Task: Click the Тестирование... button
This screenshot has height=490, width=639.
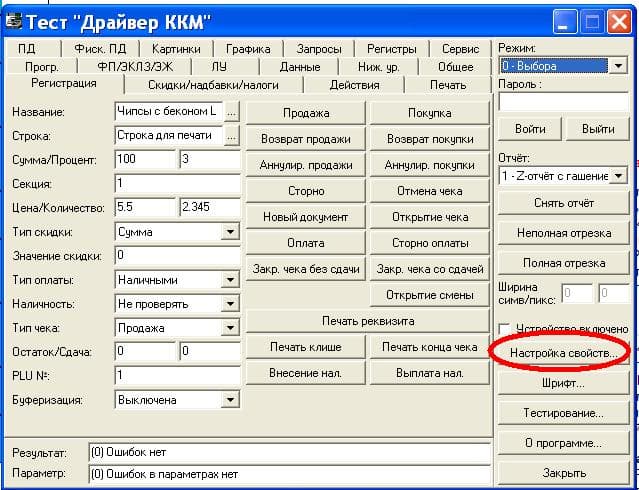Action: click(x=564, y=413)
